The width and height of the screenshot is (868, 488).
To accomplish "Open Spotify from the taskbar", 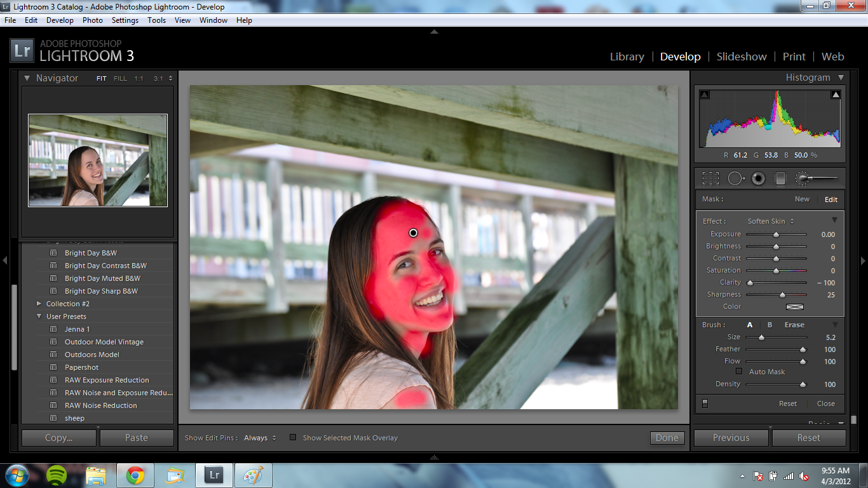I will 57,475.
